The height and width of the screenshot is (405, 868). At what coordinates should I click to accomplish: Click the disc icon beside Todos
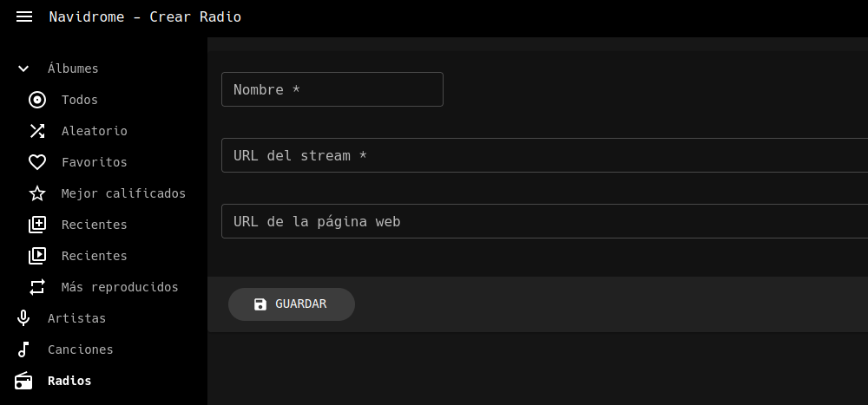pyautogui.click(x=37, y=100)
